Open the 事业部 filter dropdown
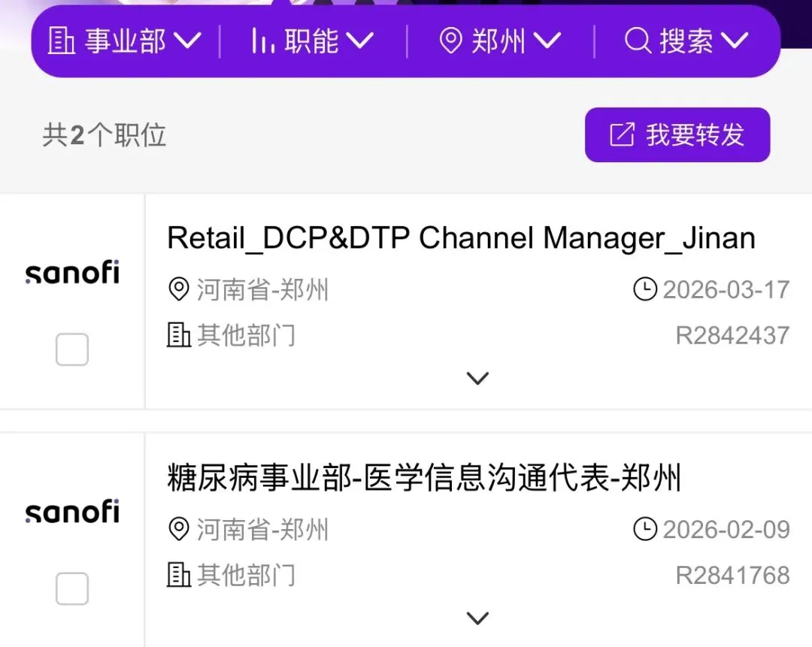 click(x=125, y=41)
